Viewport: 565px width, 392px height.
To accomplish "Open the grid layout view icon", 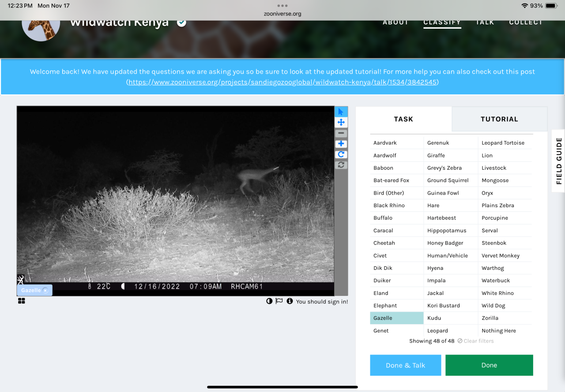I will [x=21, y=301].
